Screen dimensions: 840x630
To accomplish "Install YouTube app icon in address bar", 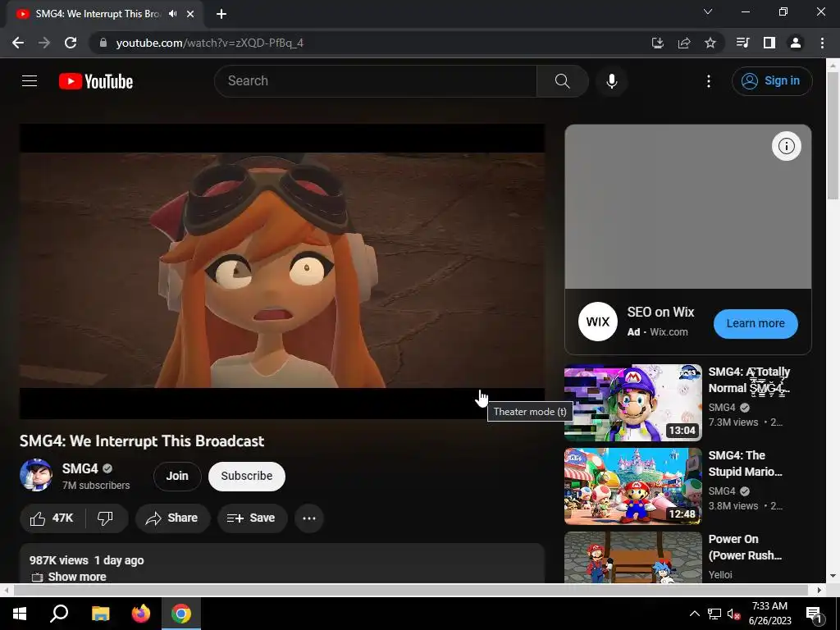I will (657, 43).
